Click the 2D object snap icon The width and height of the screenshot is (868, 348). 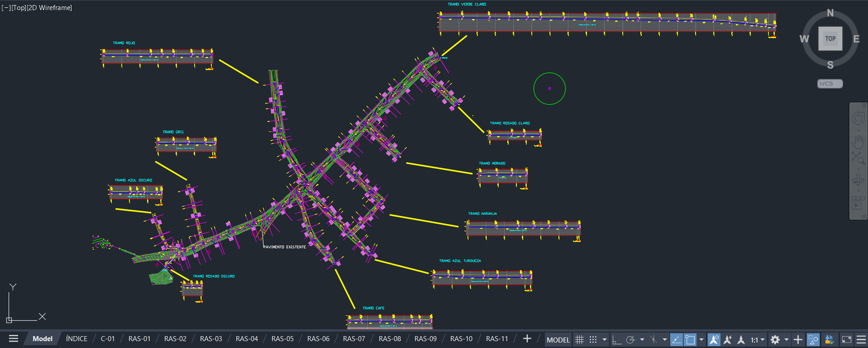tap(690, 339)
